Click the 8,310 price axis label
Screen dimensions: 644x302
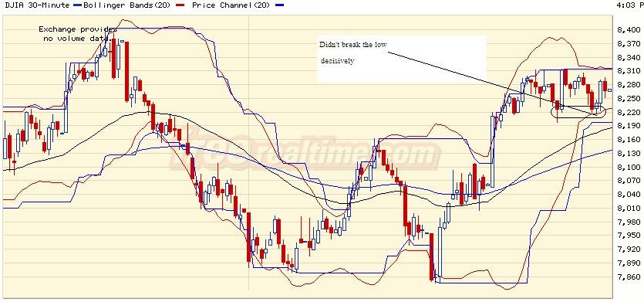point(629,71)
